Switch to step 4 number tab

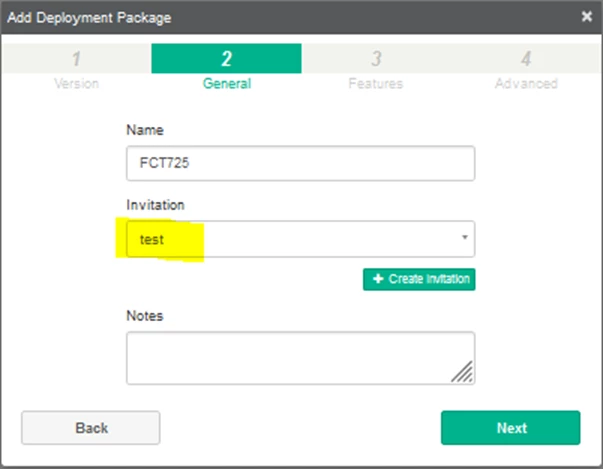(x=526, y=58)
